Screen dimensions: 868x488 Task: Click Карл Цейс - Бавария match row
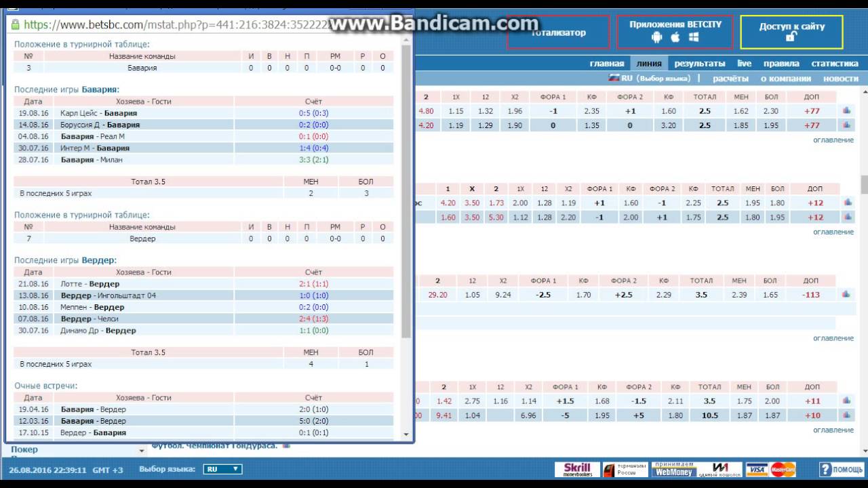click(x=203, y=113)
